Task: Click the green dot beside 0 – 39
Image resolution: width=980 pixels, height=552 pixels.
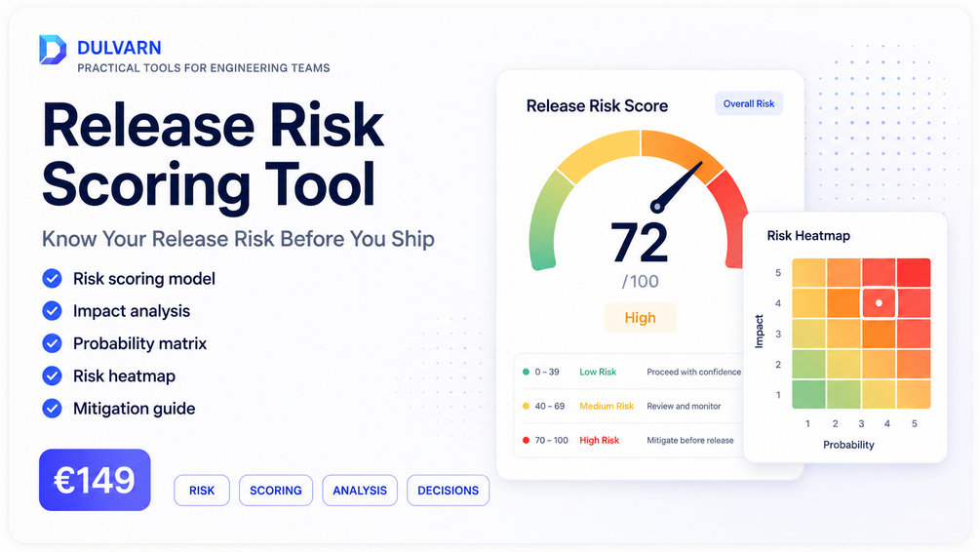Action: pyautogui.click(x=526, y=372)
